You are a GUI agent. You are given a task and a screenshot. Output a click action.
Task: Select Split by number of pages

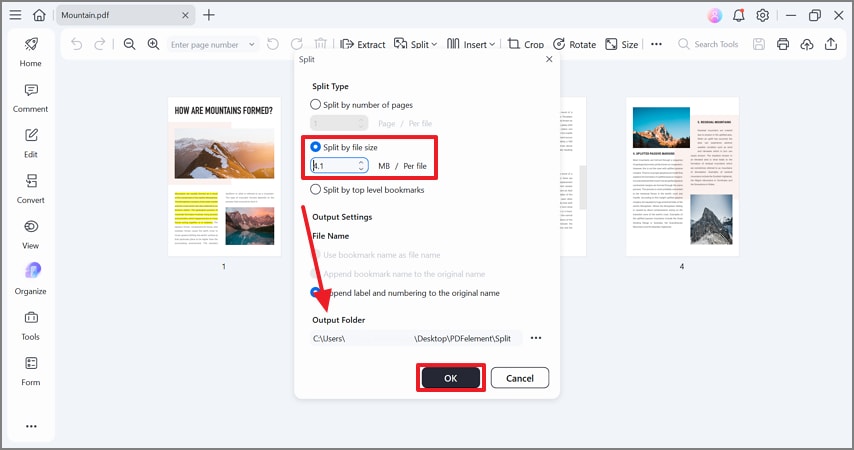point(362,105)
